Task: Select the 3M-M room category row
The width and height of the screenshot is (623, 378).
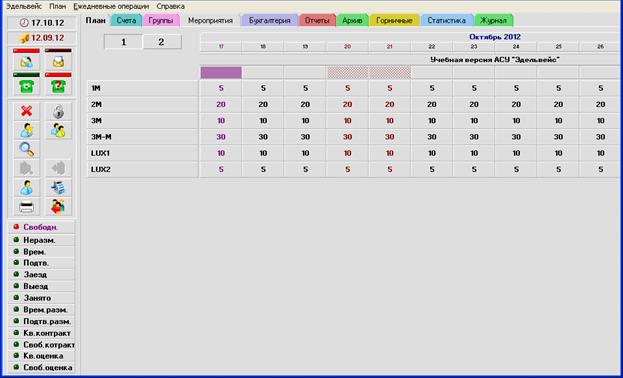Action: [x=143, y=137]
